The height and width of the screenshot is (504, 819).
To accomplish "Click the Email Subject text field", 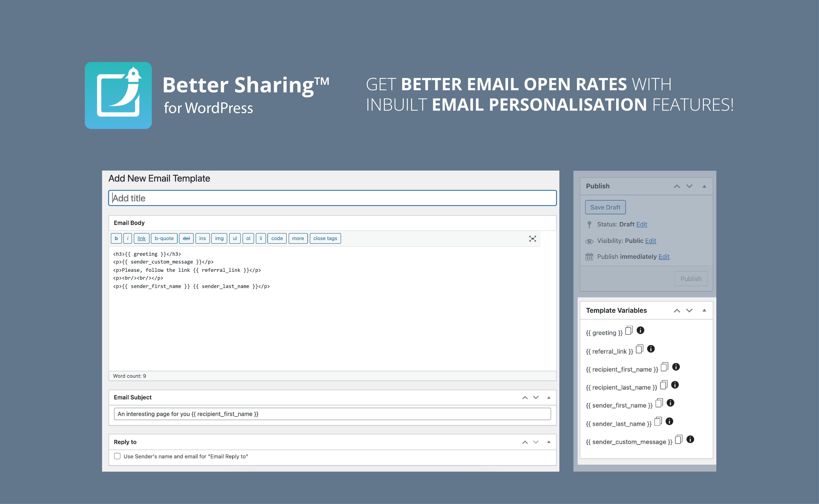I will point(332,414).
